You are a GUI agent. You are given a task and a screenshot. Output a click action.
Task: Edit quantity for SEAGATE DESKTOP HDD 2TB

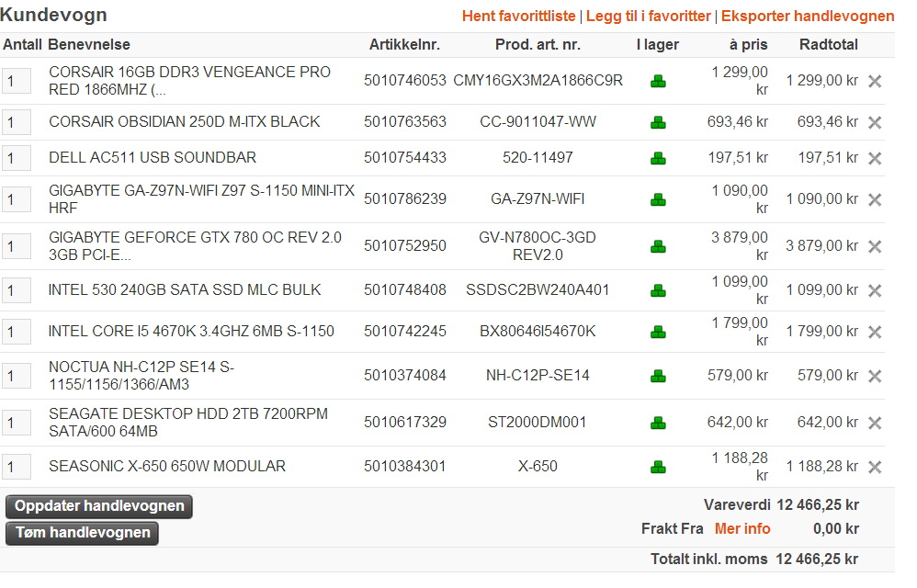[17, 423]
